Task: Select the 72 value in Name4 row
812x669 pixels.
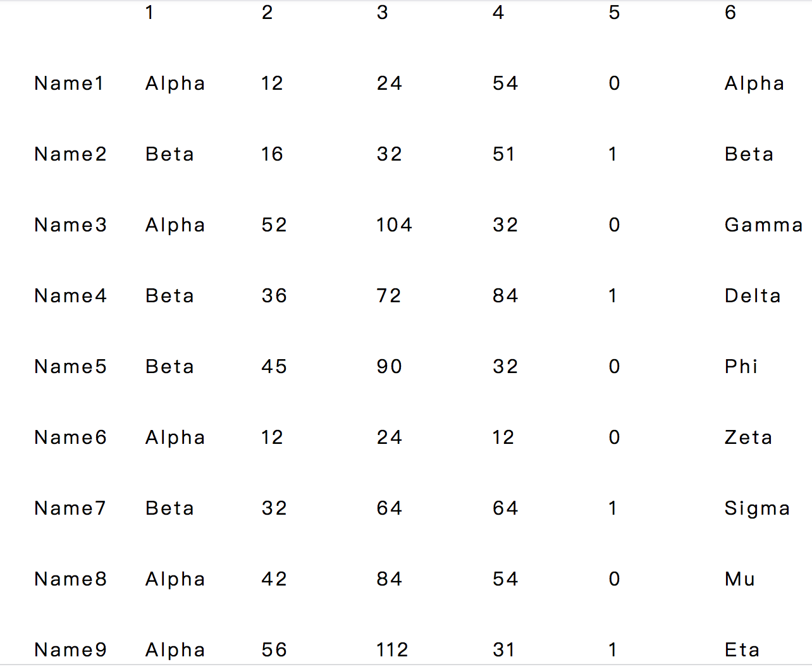Action: (x=388, y=296)
